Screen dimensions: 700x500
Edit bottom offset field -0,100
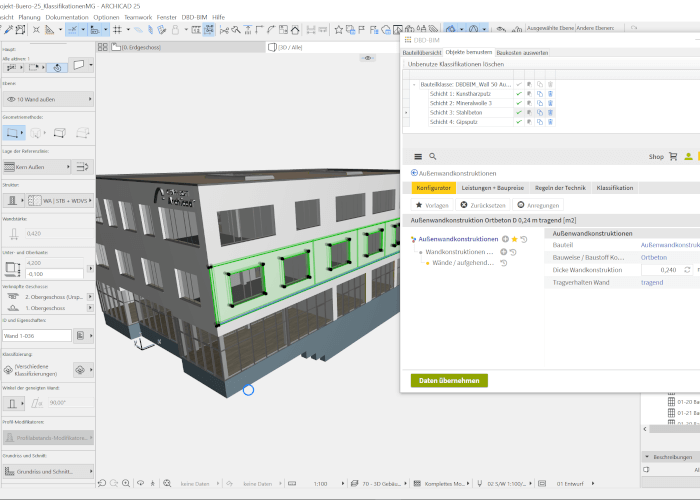pyautogui.click(x=54, y=274)
